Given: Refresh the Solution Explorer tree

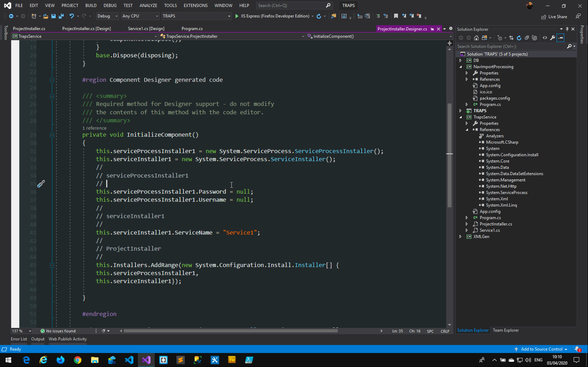Looking at the screenshot, I should click(x=519, y=38).
